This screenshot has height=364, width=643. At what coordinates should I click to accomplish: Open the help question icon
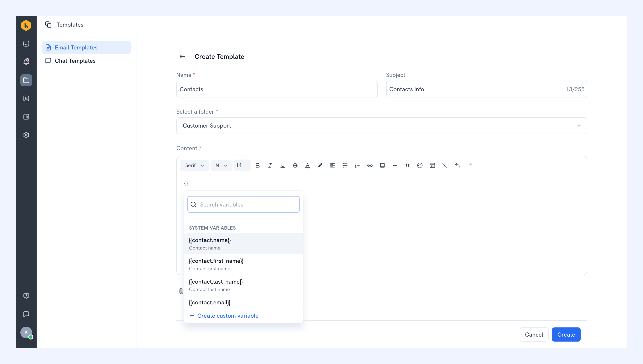(x=26, y=296)
